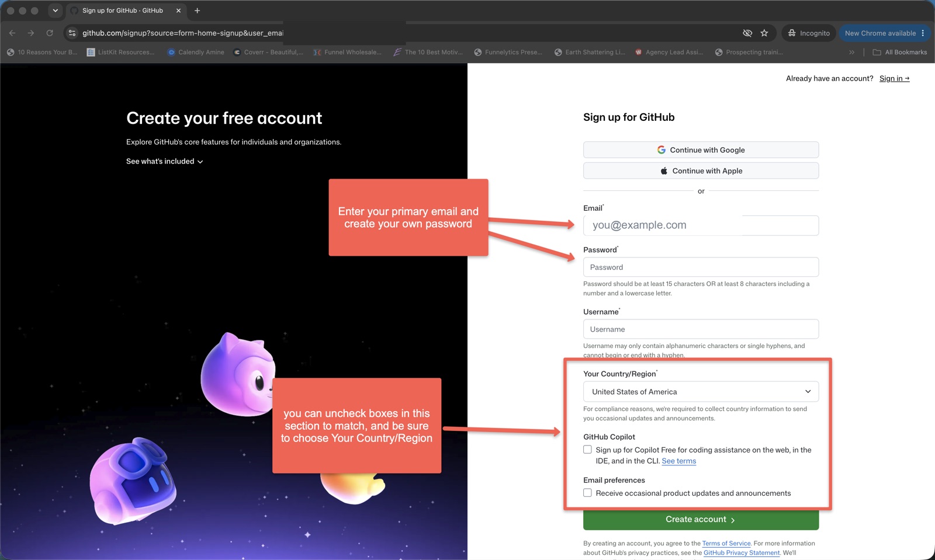Image resolution: width=935 pixels, height=560 pixels.
Task: Click Continue with Google
Action: pos(701,149)
